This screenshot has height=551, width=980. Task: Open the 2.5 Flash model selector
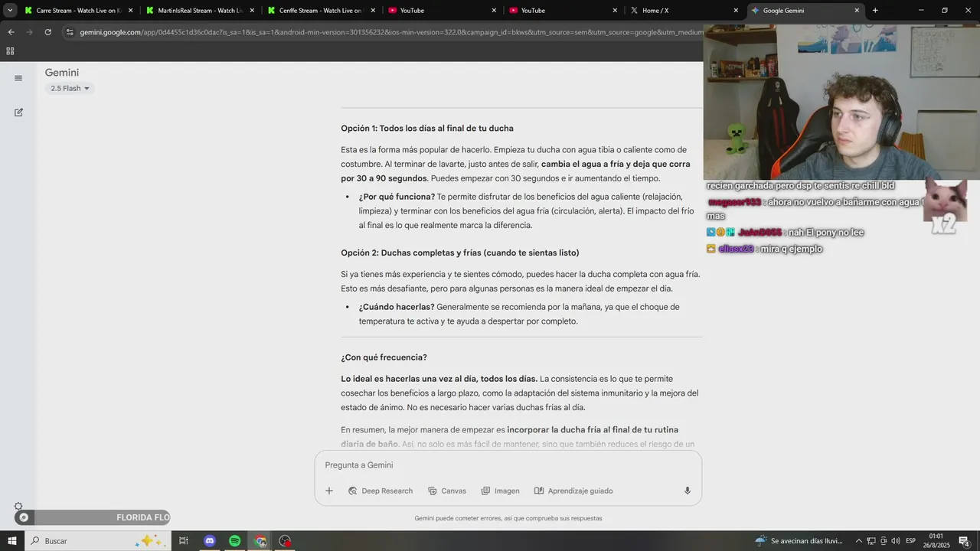[x=70, y=89]
